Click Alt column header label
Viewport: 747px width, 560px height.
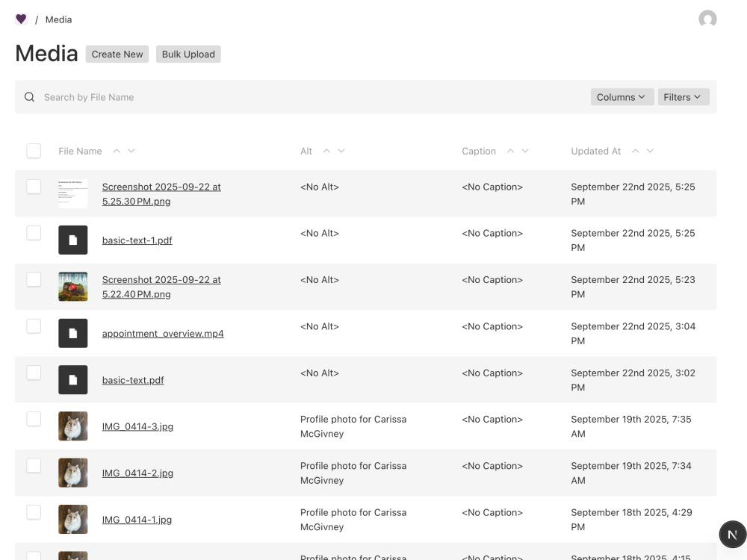[306, 151]
